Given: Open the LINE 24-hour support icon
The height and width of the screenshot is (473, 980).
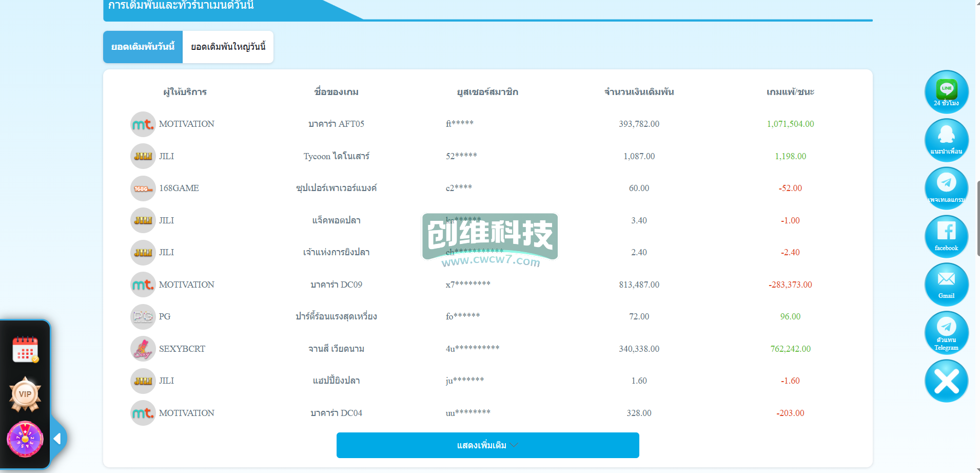Looking at the screenshot, I should [x=946, y=92].
